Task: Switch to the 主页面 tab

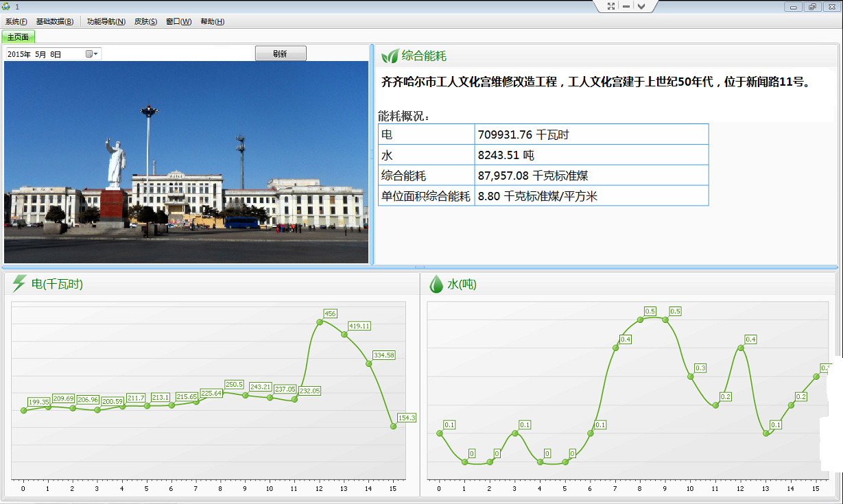Action: point(19,37)
